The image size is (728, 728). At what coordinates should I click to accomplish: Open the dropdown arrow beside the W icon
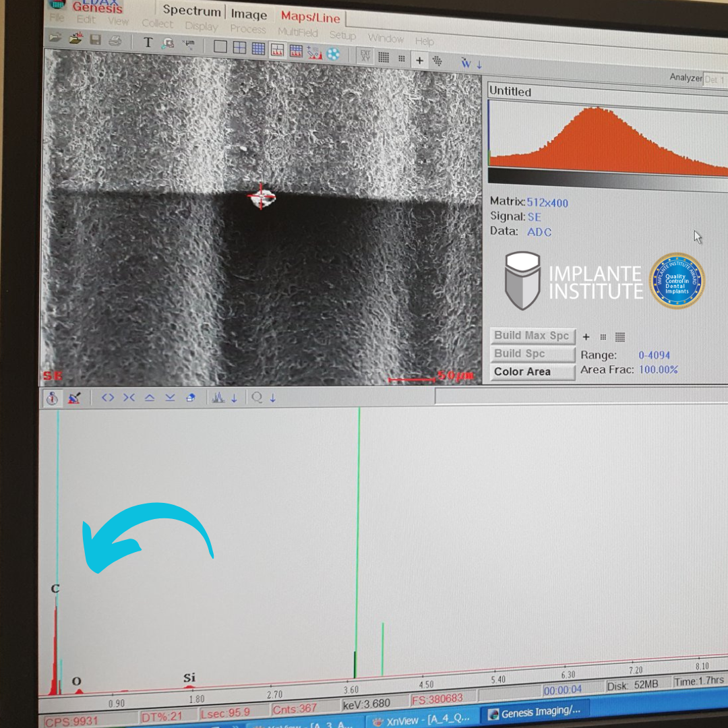pos(479,65)
